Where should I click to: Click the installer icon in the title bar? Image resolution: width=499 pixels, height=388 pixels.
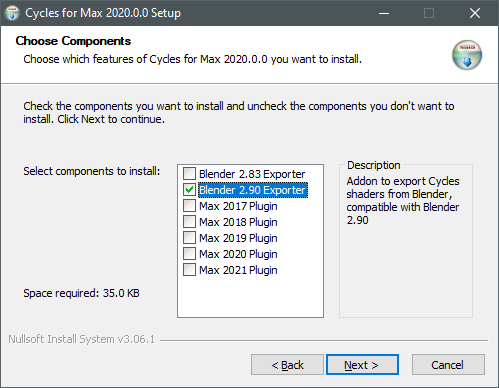click(x=12, y=13)
